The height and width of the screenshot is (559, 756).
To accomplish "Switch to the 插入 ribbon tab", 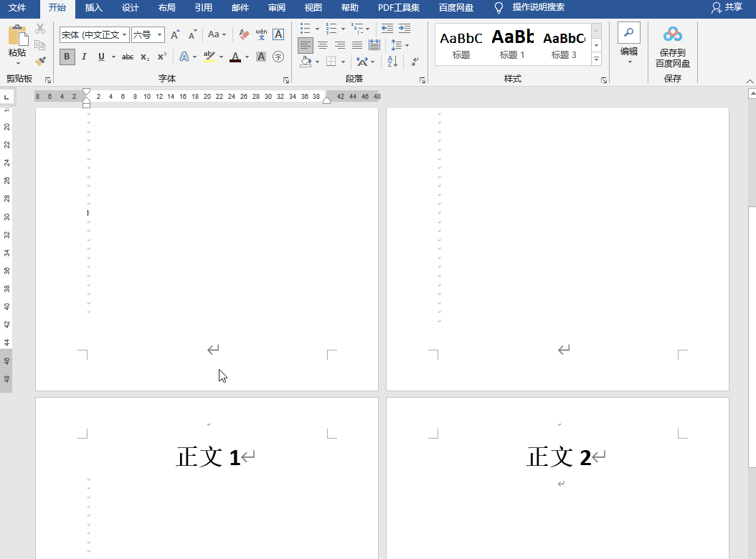I will pyautogui.click(x=93, y=8).
